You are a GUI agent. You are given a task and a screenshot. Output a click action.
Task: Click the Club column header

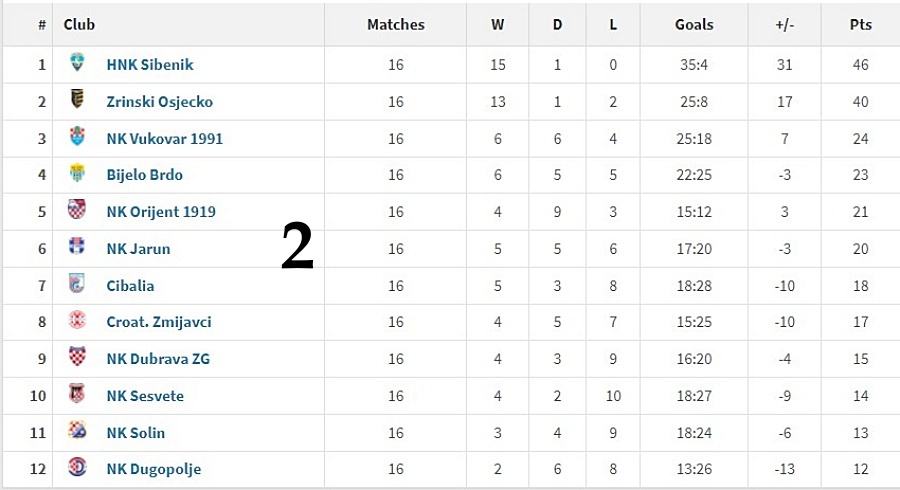pyautogui.click(x=79, y=25)
